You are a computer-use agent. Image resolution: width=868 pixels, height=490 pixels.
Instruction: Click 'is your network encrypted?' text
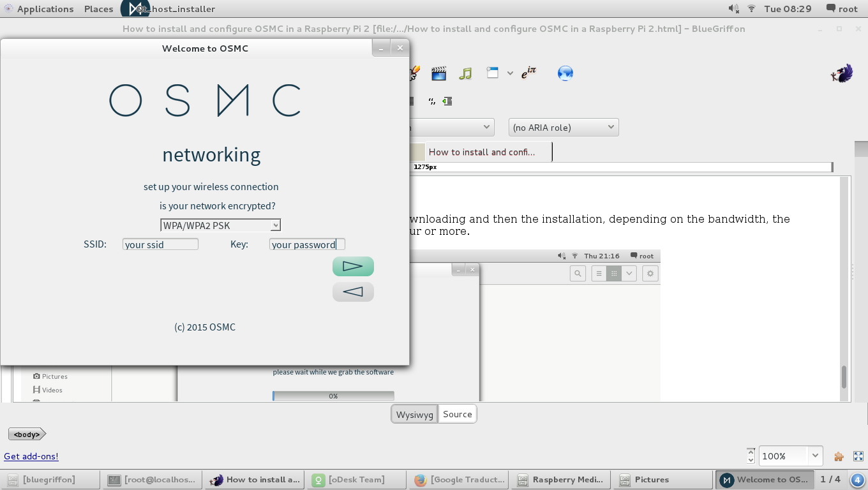pos(218,206)
